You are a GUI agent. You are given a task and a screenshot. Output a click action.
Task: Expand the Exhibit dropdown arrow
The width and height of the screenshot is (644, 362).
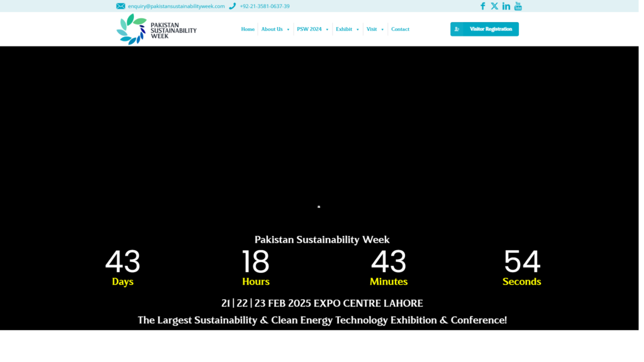357,30
